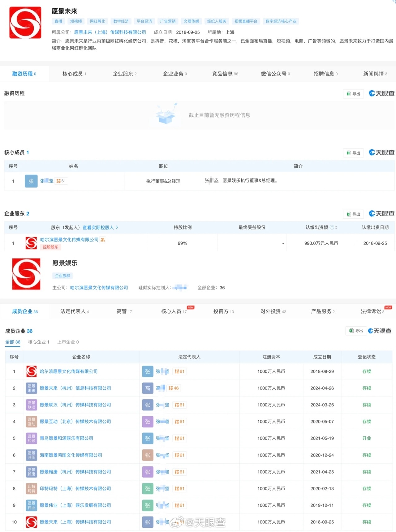Click the 张 avatar in 核心成员 table
Screen dimensions: 396x532
point(31,181)
